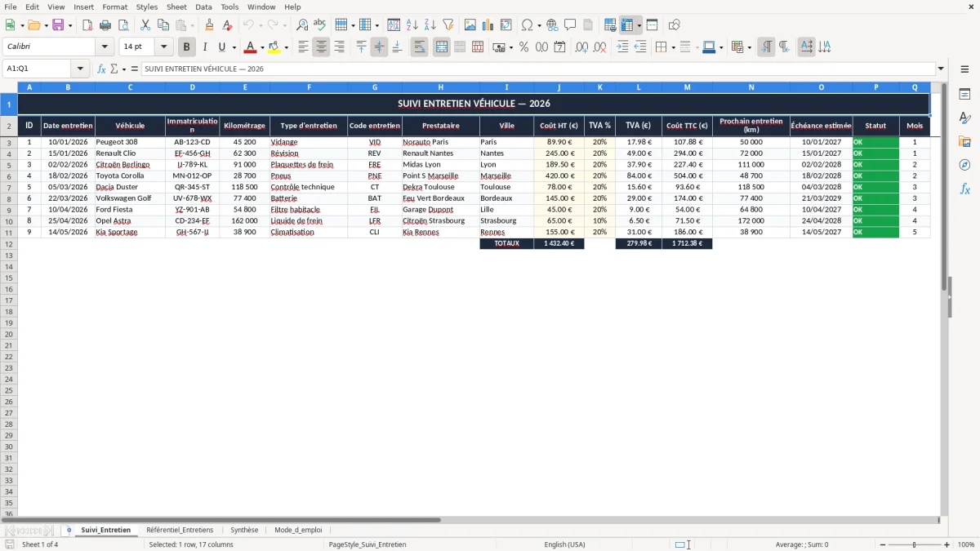Viewport: 980px width, 551px height.
Task: Switch to Synthèse sheet tab
Action: [244, 530]
